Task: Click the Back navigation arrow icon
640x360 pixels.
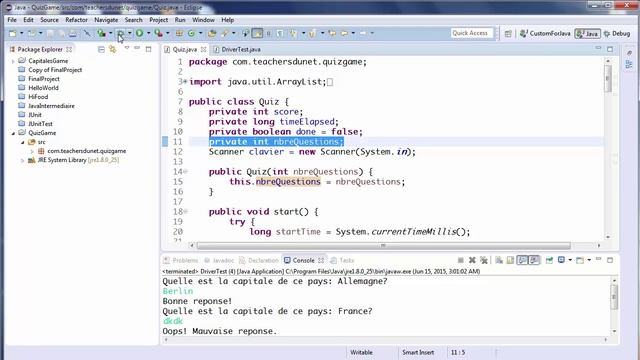Action: (x=344, y=33)
